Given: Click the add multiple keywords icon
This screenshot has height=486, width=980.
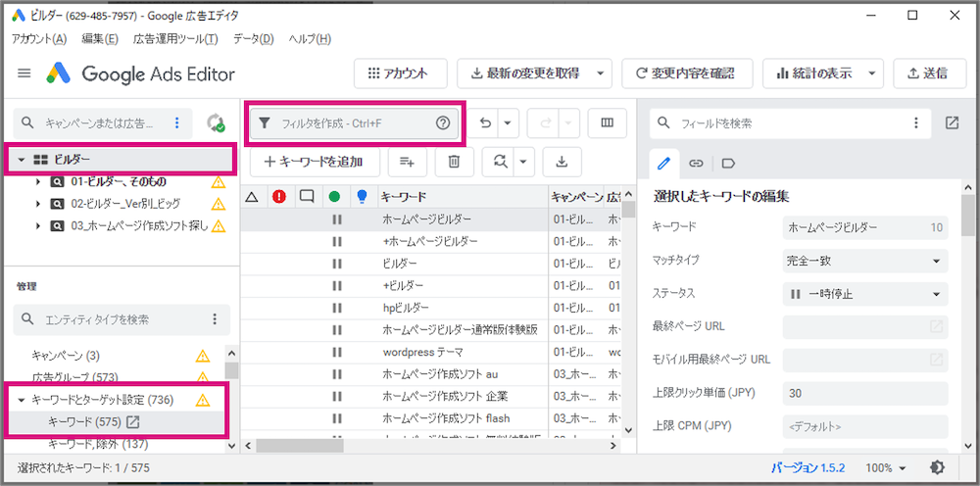Looking at the screenshot, I should click(408, 162).
